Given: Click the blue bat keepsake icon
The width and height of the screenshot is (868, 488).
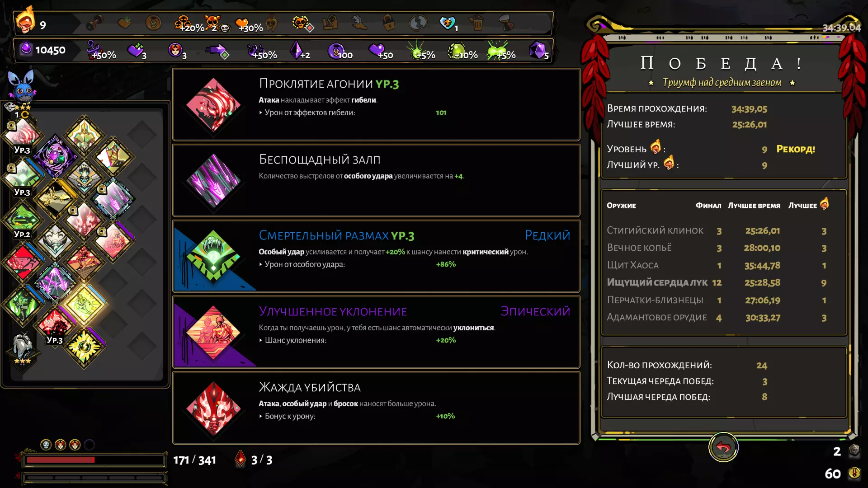Looking at the screenshot, I should point(22,87).
